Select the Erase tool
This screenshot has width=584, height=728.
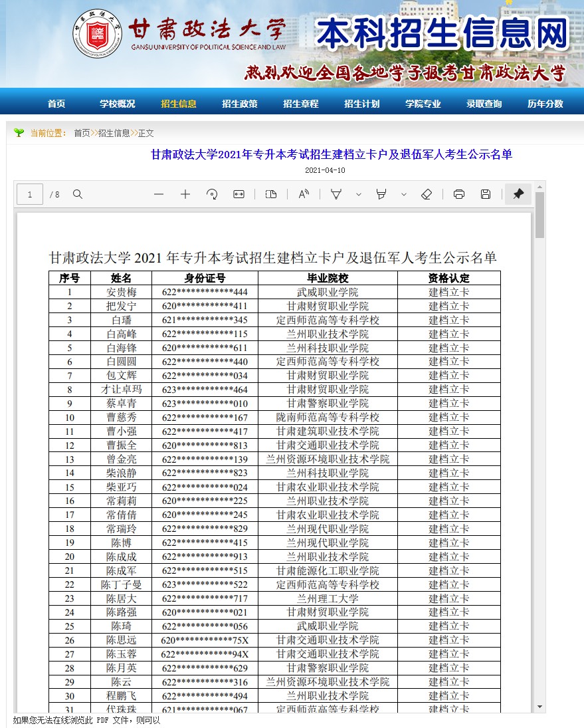(427, 194)
